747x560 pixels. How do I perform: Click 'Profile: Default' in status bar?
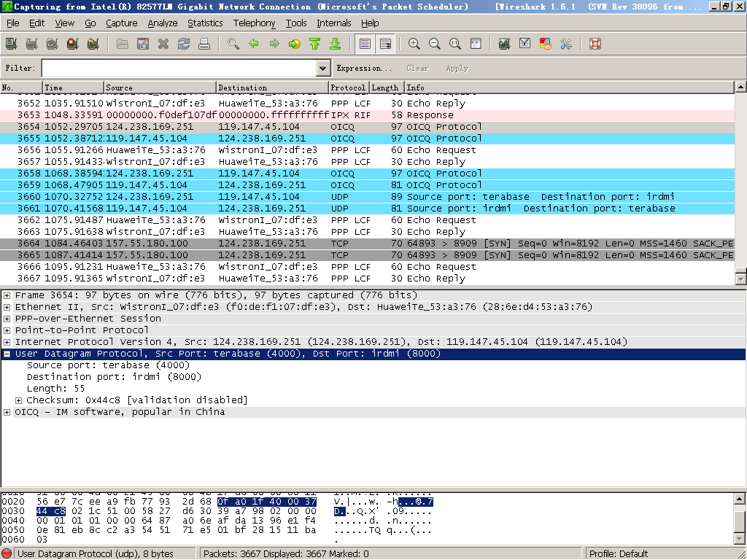pyautogui.click(x=619, y=554)
